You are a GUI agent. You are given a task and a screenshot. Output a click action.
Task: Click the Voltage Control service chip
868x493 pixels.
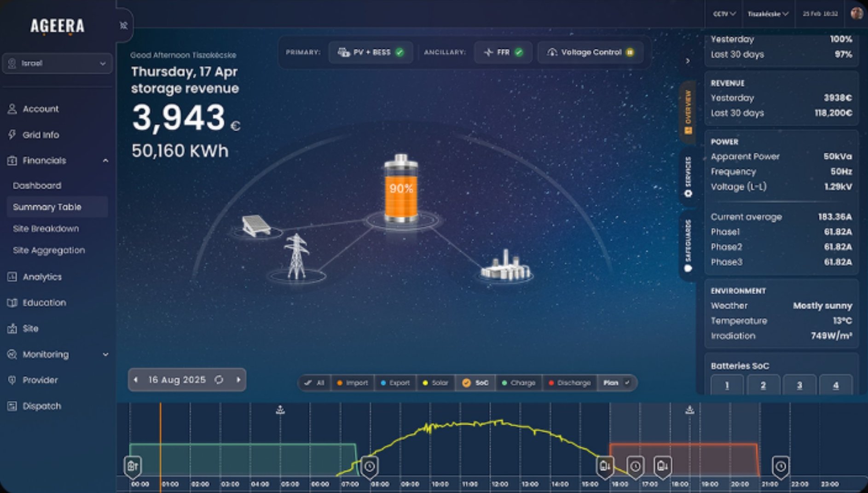590,52
